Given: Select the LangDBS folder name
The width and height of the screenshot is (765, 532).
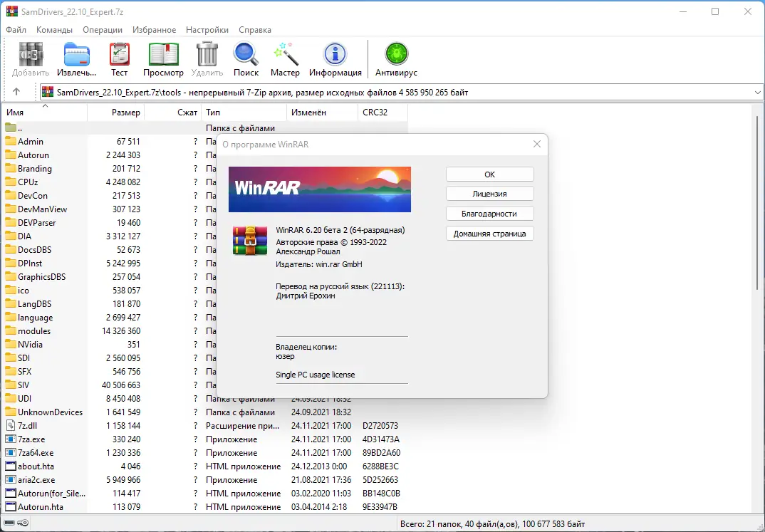Looking at the screenshot, I should (34, 304).
